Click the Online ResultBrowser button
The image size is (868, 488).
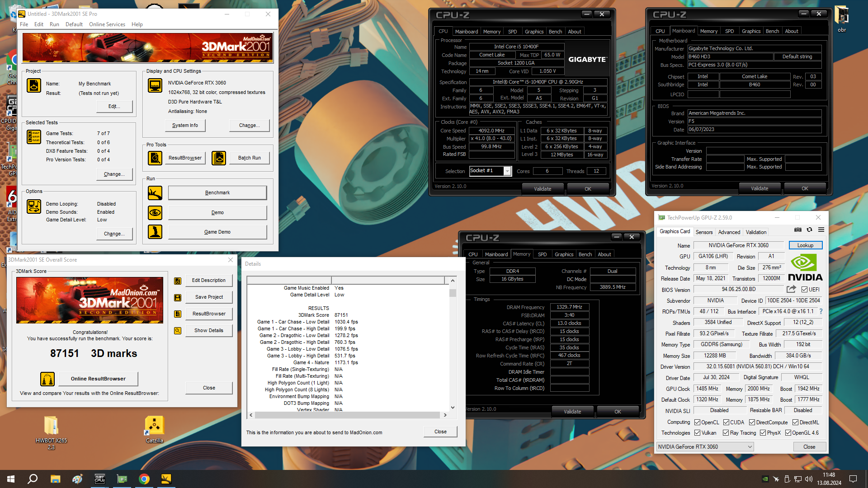point(98,379)
